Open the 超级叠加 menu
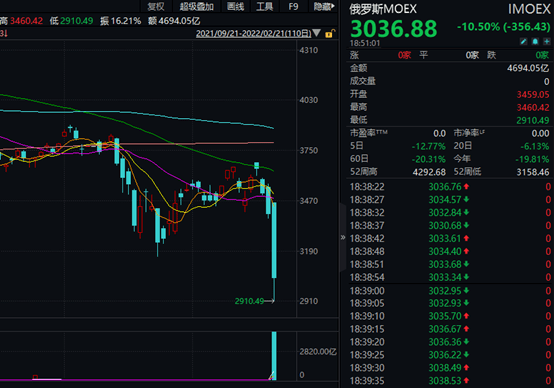The image size is (554, 388). [197, 6]
